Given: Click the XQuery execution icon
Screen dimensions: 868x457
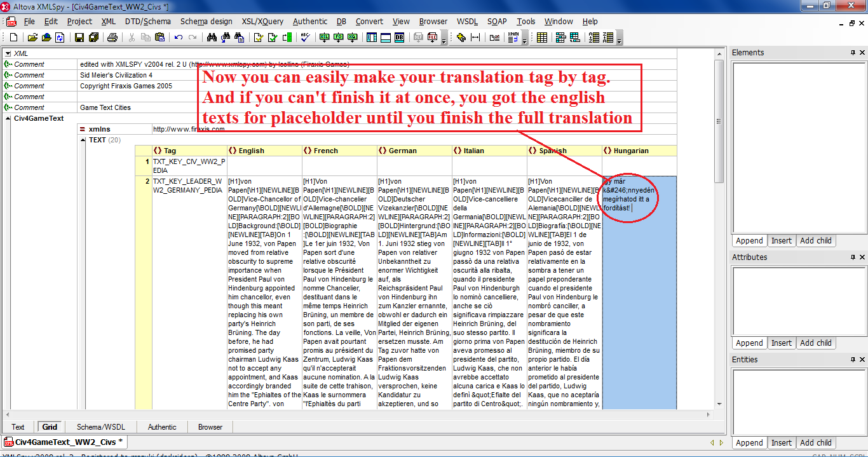Looking at the screenshot, I should click(x=353, y=38).
